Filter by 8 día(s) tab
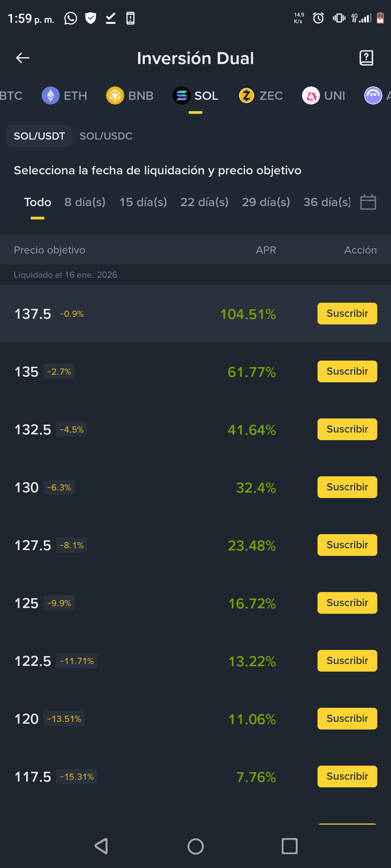The width and height of the screenshot is (391, 868). coord(85,202)
